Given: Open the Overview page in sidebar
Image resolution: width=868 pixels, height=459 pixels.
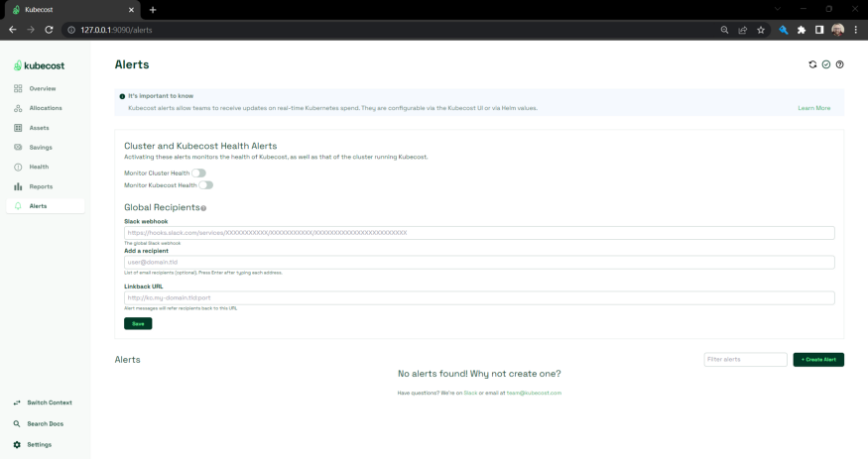Looking at the screenshot, I should 43,89.
